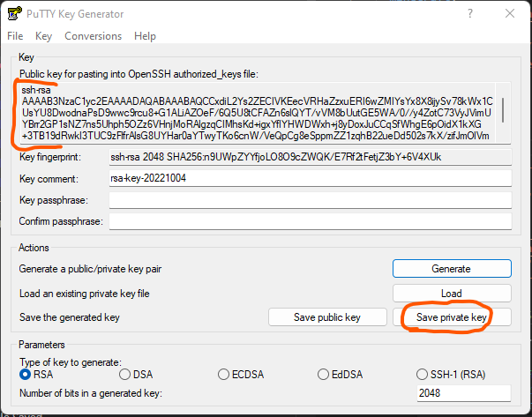
Task: Click the Save private key button
Action: point(452,317)
